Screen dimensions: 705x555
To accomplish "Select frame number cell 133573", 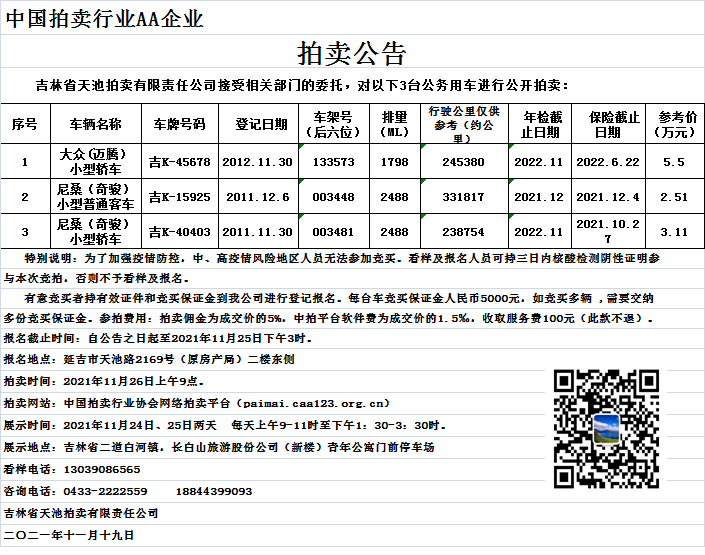I will coord(334,161).
